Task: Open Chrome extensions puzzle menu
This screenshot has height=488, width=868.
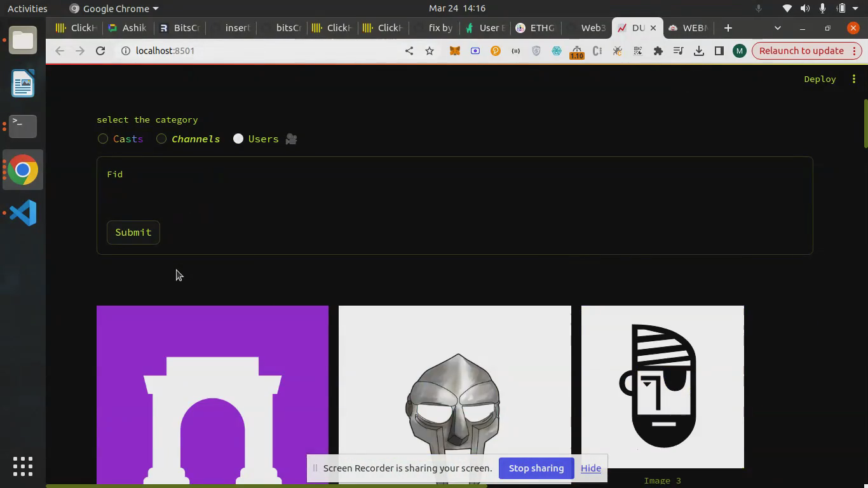Action: coord(658,51)
